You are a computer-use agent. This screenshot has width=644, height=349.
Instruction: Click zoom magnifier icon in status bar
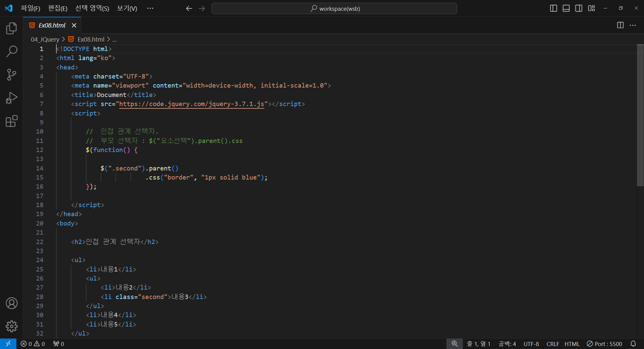coord(454,344)
